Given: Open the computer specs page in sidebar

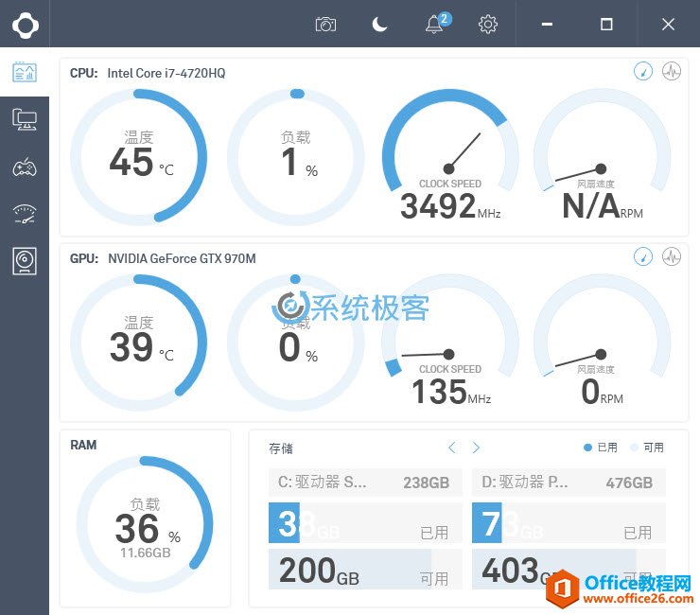Looking at the screenshot, I should 25,119.
